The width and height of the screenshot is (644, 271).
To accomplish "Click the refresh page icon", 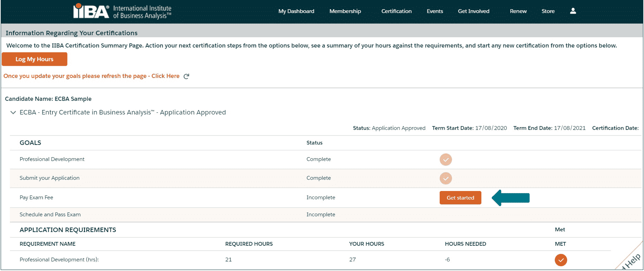I will pos(186,76).
